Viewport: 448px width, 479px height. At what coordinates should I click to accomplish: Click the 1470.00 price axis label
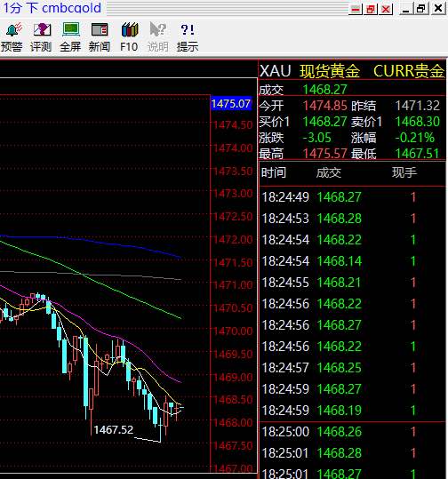(x=233, y=331)
